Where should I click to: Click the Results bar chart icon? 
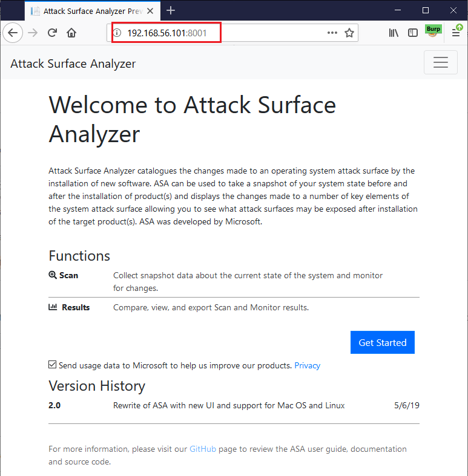[x=53, y=307]
